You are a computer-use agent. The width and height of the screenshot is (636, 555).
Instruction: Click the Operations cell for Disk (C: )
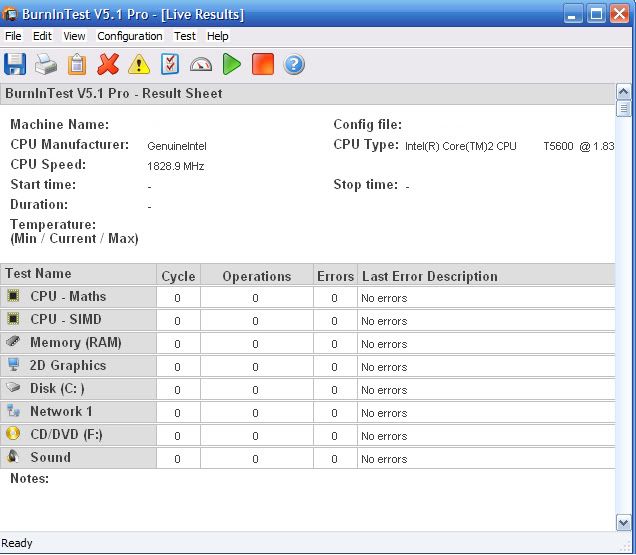(257, 390)
